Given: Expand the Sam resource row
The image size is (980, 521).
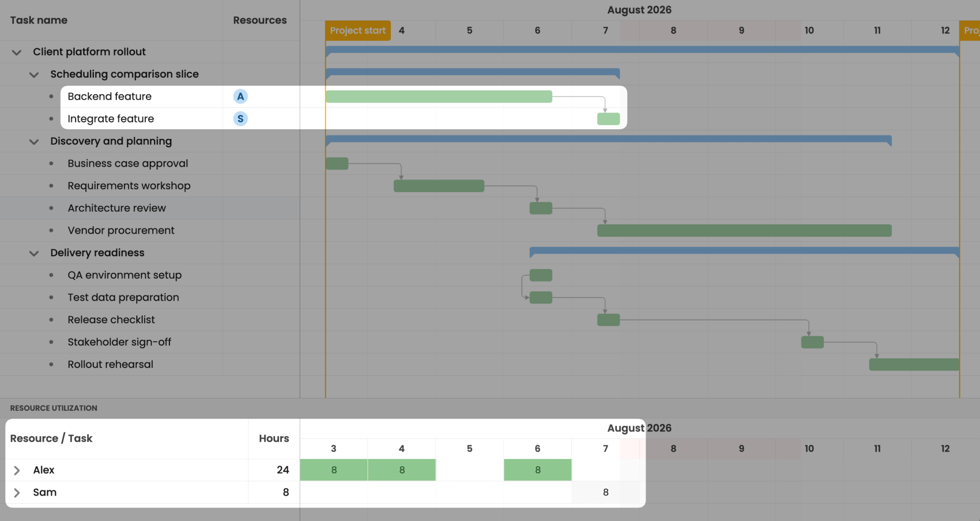Looking at the screenshot, I should pyautogui.click(x=17, y=493).
